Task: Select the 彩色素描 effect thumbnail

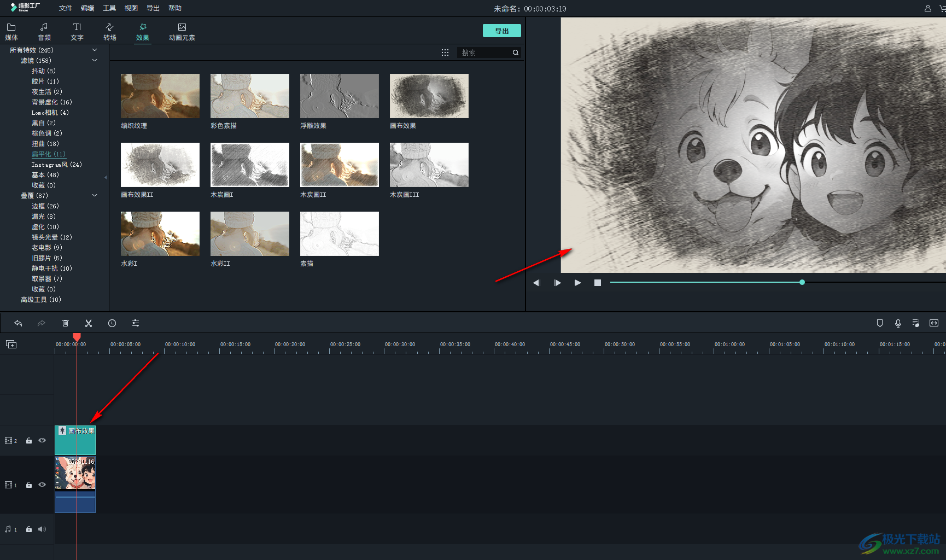Action: click(250, 96)
